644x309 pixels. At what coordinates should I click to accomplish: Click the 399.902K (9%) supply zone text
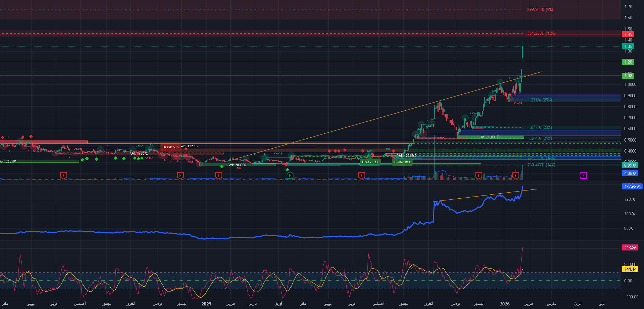click(540, 10)
